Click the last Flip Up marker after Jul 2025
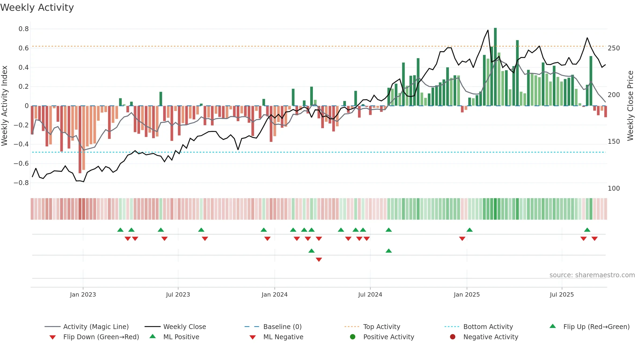This screenshot has width=644, height=362. (587, 230)
